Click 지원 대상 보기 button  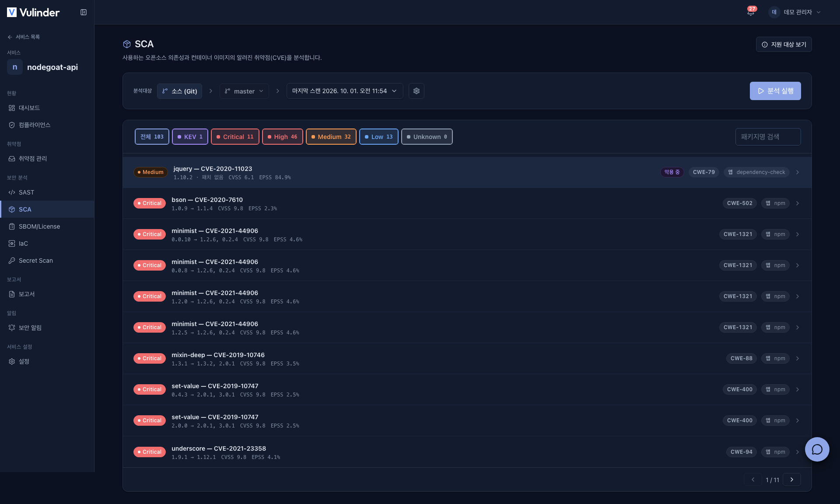pos(784,45)
